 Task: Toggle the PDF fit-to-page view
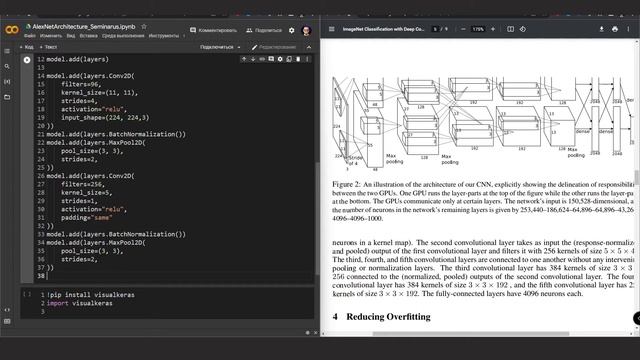pyautogui.click(x=510, y=29)
